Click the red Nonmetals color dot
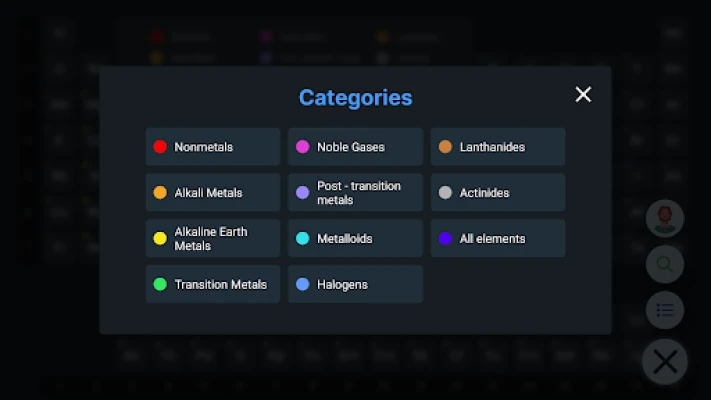The width and height of the screenshot is (711, 400). click(160, 147)
